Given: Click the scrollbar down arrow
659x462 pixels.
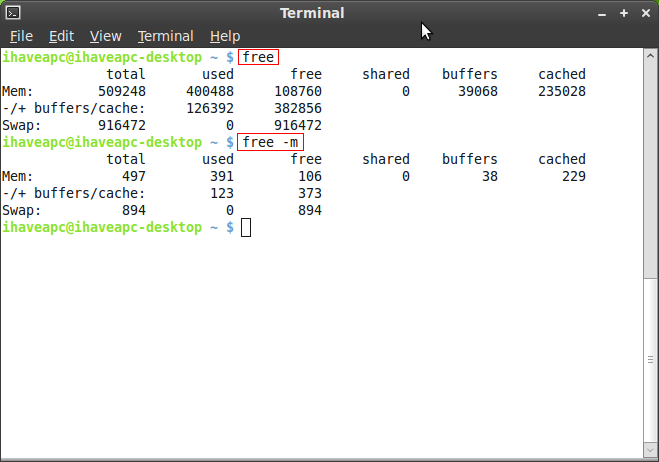Looking at the screenshot, I should (x=651, y=451).
